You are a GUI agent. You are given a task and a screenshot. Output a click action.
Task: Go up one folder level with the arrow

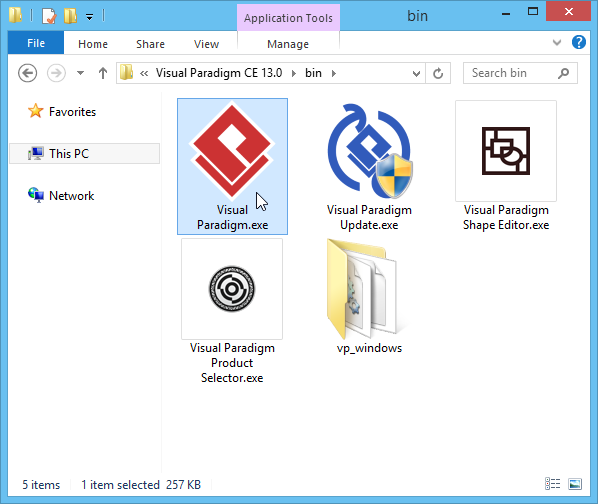pos(103,73)
